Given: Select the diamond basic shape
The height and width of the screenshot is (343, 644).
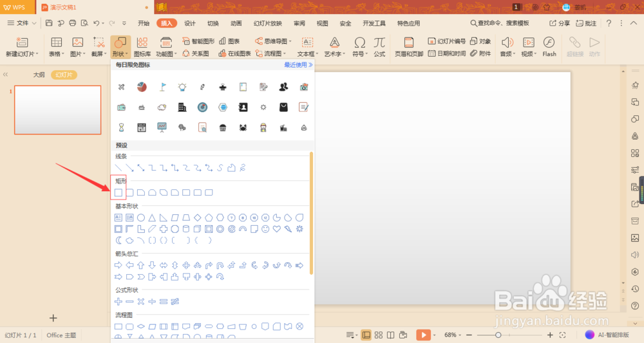Looking at the screenshot, I should (x=198, y=218).
